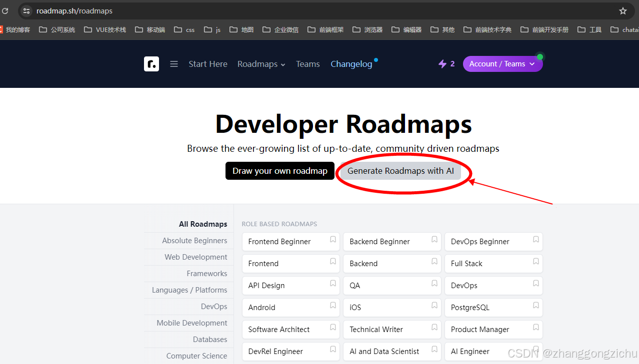Bookmark the API Design roadmap
The image size is (639, 364).
click(x=333, y=284)
